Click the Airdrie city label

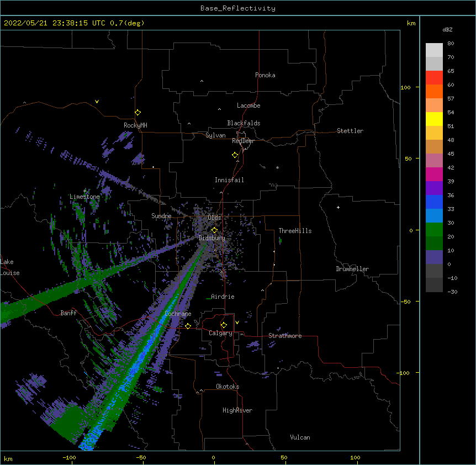[x=223, y=297]
